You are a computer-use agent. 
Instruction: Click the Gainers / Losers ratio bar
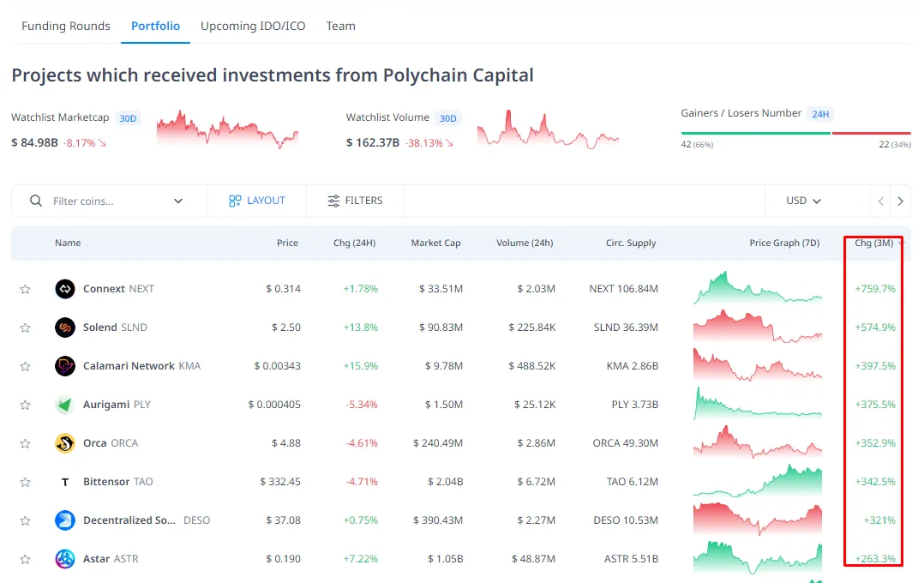(x=795, y=133)
